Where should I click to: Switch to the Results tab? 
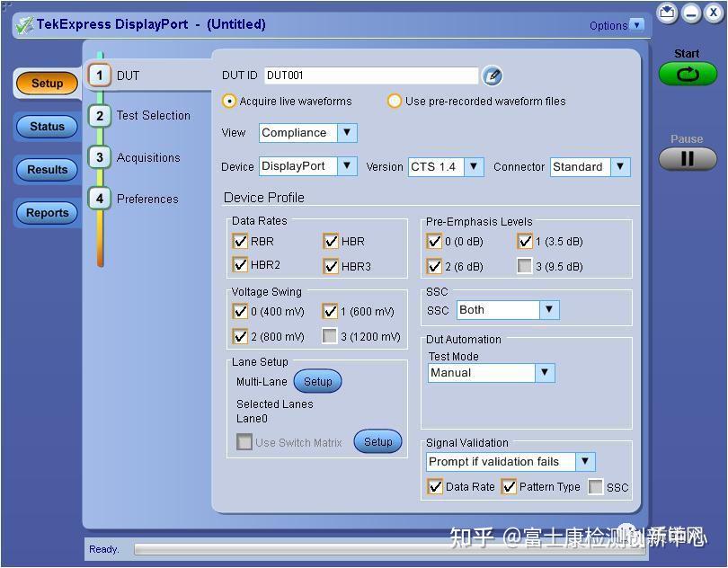click(x=47, y=170)
